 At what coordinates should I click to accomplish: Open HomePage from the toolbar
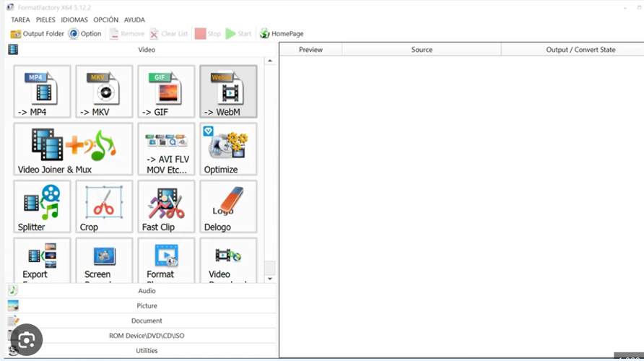[x=282, y=34]
